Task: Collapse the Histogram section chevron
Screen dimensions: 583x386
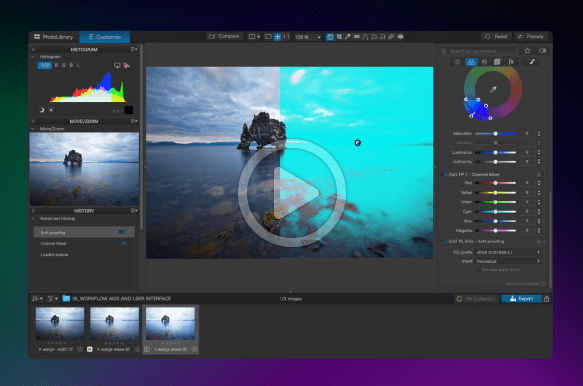Action: [x=32, y=57]
